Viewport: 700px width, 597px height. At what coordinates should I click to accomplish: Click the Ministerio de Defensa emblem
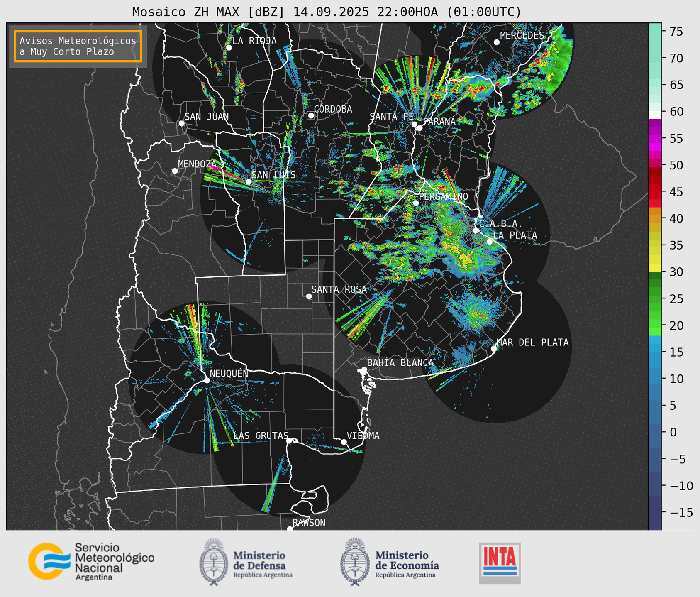pos(214,562)
